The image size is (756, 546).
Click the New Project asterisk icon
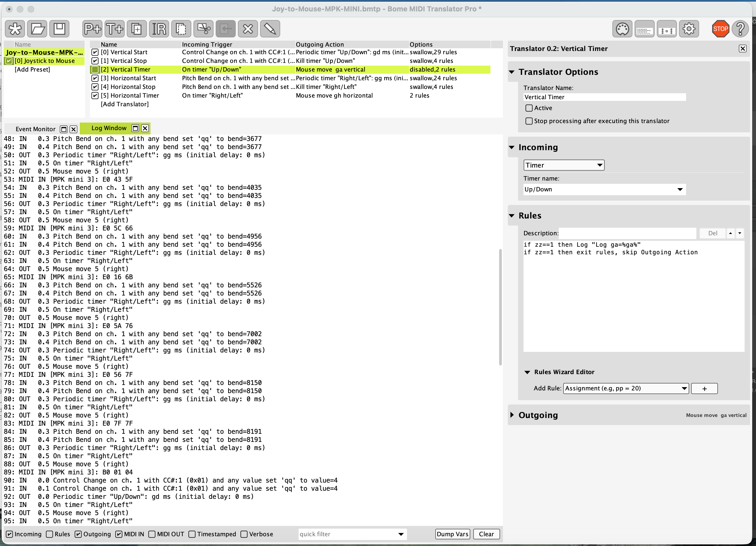click(15, 29)
